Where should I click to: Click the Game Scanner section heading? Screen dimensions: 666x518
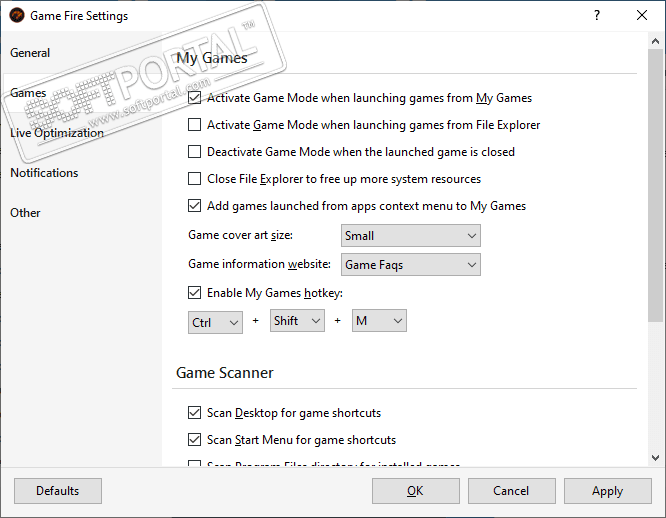[225, 373]
